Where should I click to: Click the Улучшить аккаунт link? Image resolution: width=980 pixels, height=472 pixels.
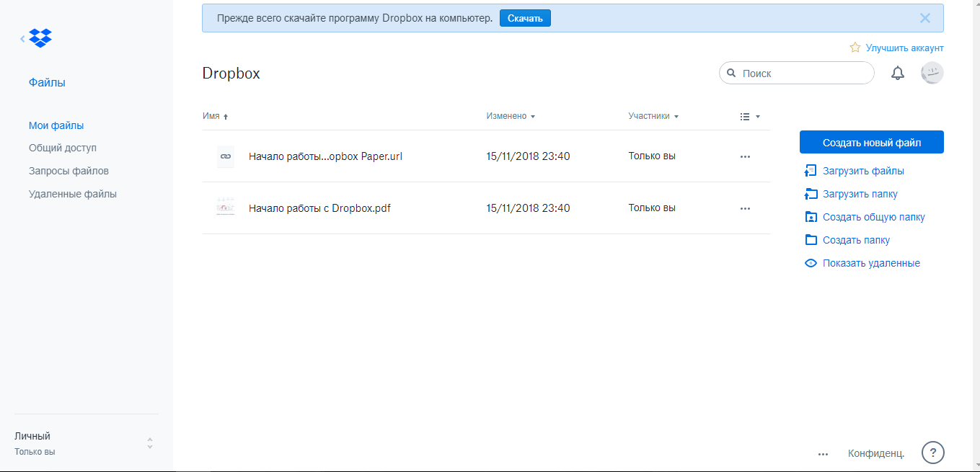904,48
